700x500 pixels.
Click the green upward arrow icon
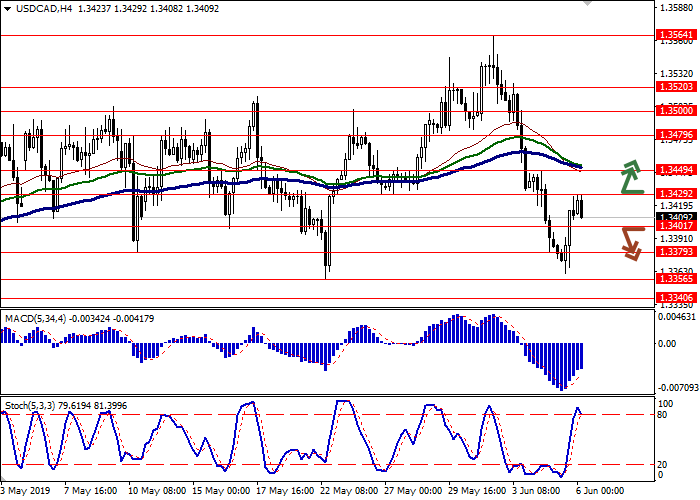[x=630, y=176]
